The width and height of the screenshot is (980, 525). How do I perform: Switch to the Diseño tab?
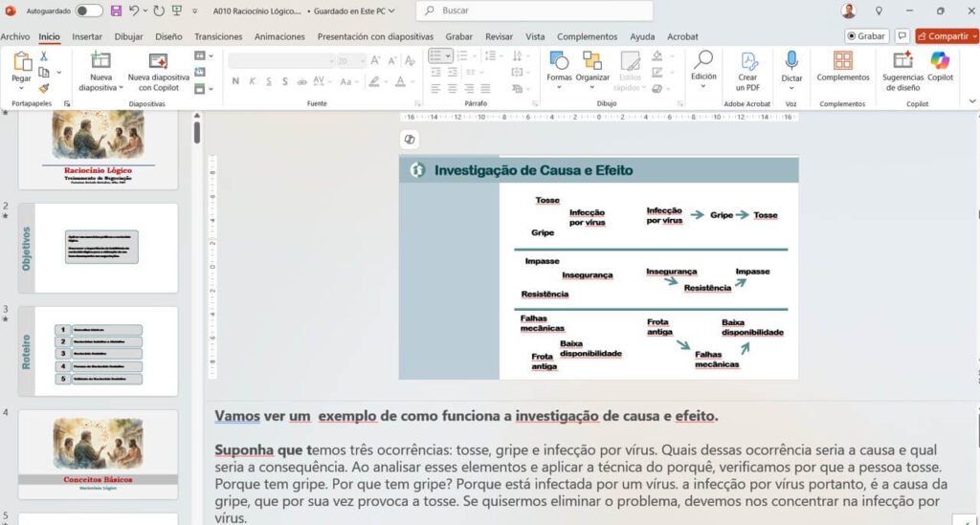coord(168,37)
